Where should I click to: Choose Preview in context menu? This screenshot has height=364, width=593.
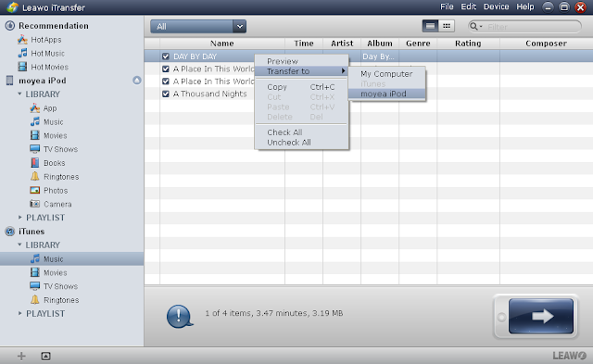(301, 61)
